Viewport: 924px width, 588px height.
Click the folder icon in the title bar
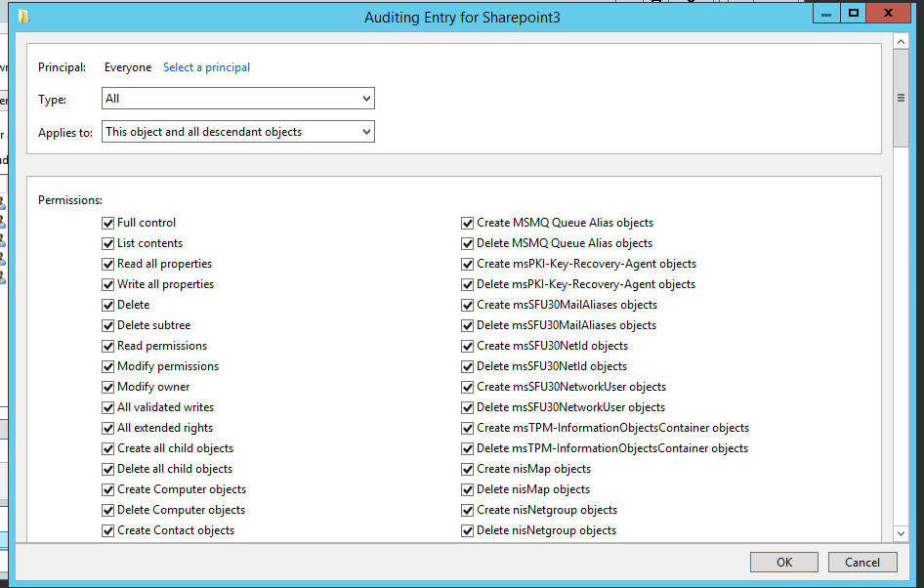click(23, 17)
